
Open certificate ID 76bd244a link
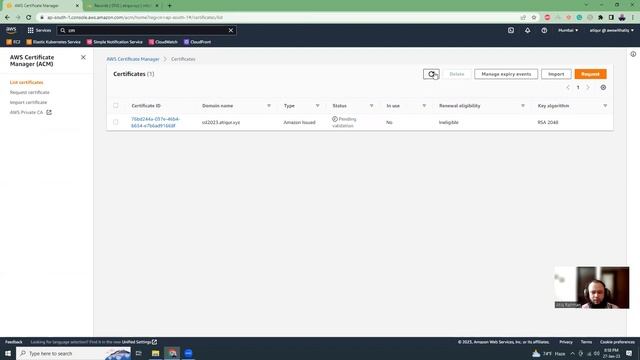pos(156,122)
